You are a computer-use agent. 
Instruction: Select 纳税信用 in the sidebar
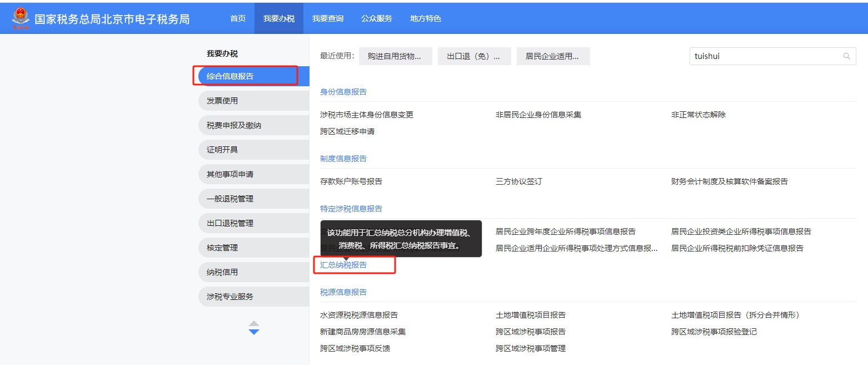tap(253, 272)
